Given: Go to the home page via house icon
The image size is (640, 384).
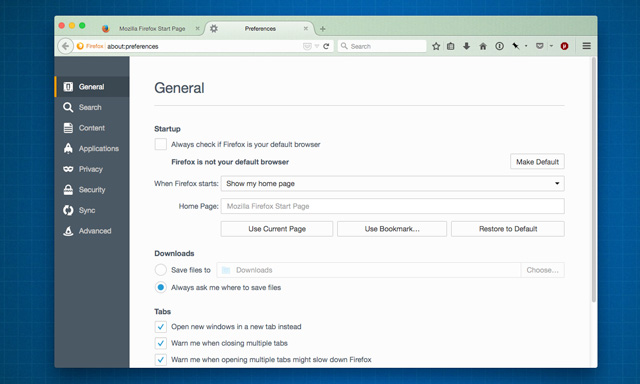Looking at the screenshot, I should tap(483, 46).
